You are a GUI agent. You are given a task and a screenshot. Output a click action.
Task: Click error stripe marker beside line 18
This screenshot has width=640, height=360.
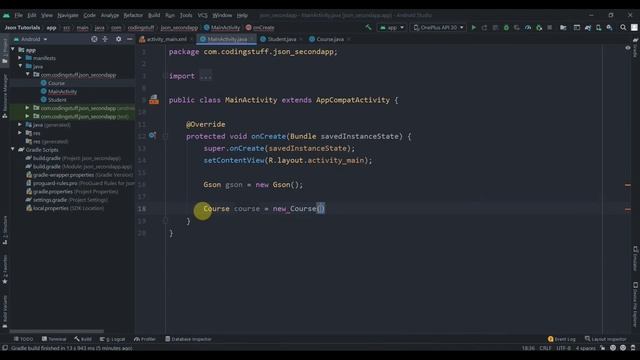(x=628, y=209)
